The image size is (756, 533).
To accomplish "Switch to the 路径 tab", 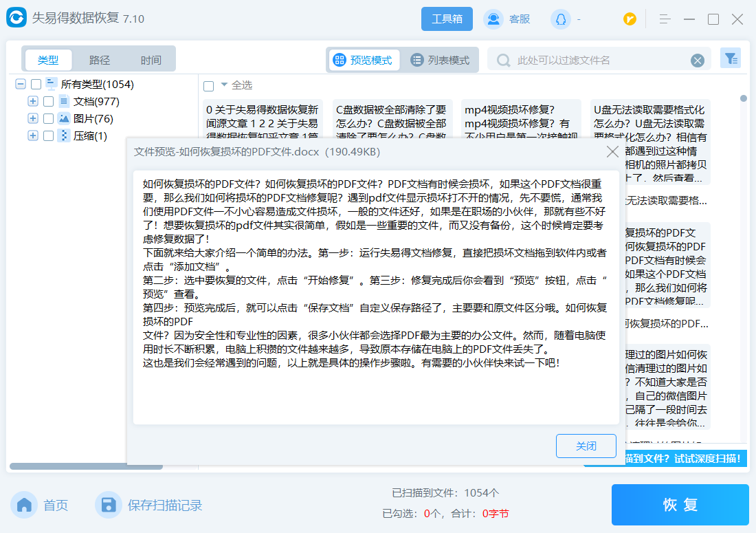I will coord(100,61).
